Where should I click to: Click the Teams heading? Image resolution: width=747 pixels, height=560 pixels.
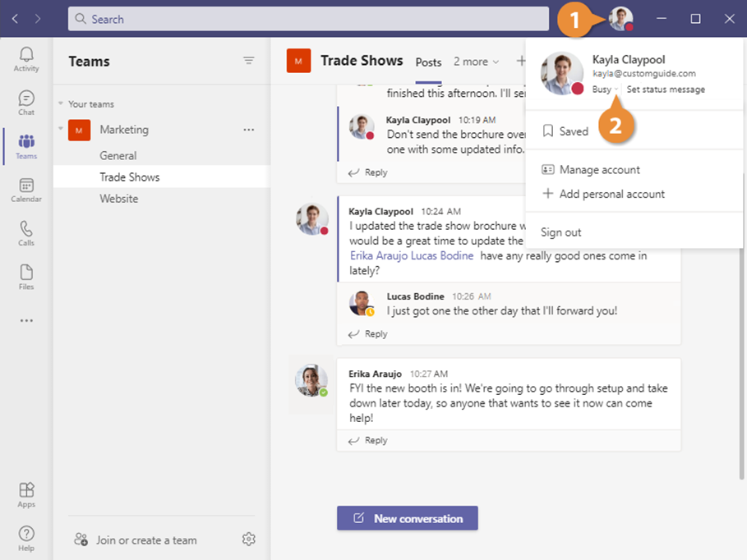coord(89,62)
